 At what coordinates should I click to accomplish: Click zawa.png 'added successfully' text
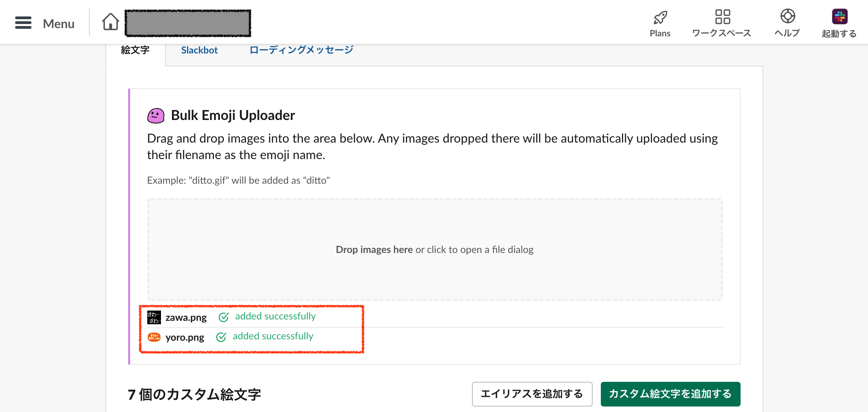(275, 316)
